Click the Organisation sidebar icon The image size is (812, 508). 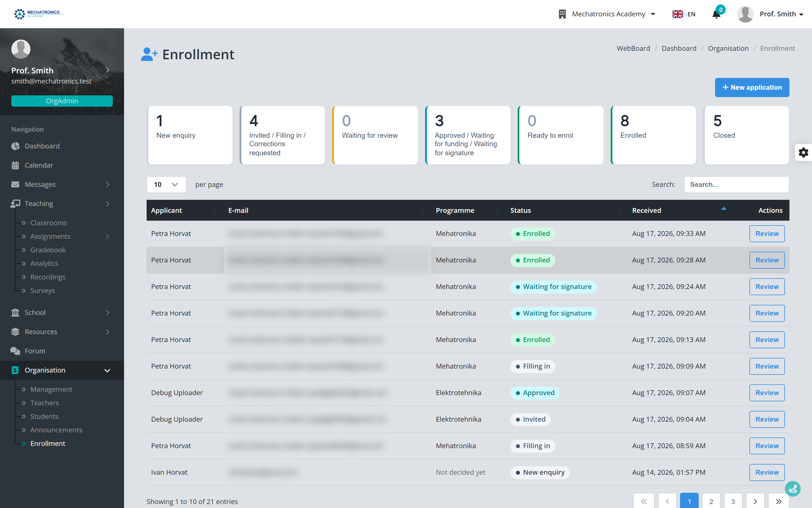pos(15,370)
